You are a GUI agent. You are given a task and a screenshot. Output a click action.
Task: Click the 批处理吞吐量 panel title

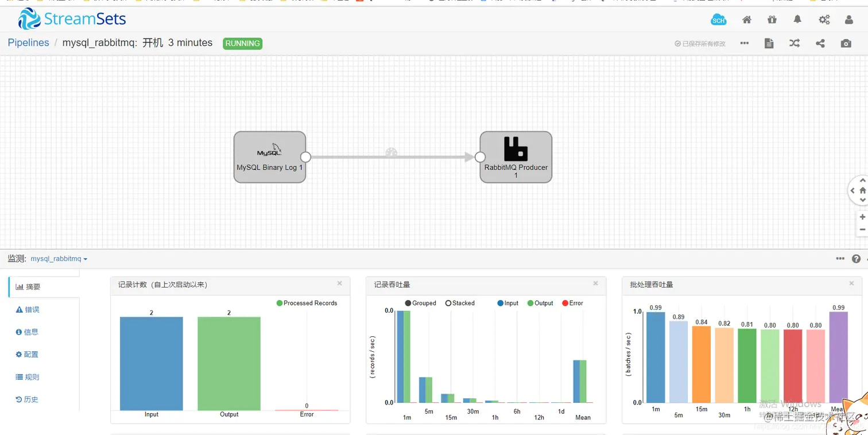(x=652, y=285)
